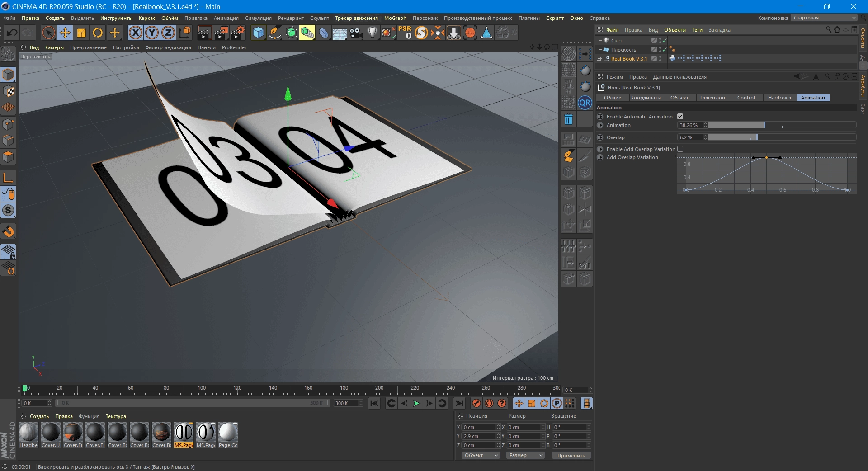
Task: Click the Overlap slider bar
Action: pyautogui.click(x=782, y=137)
